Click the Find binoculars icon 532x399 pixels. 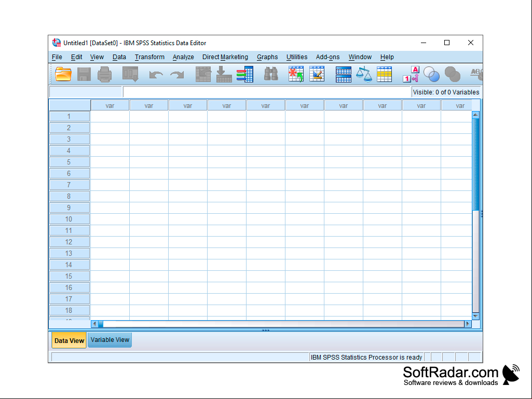pyautogui.click(x=271, y=74)
